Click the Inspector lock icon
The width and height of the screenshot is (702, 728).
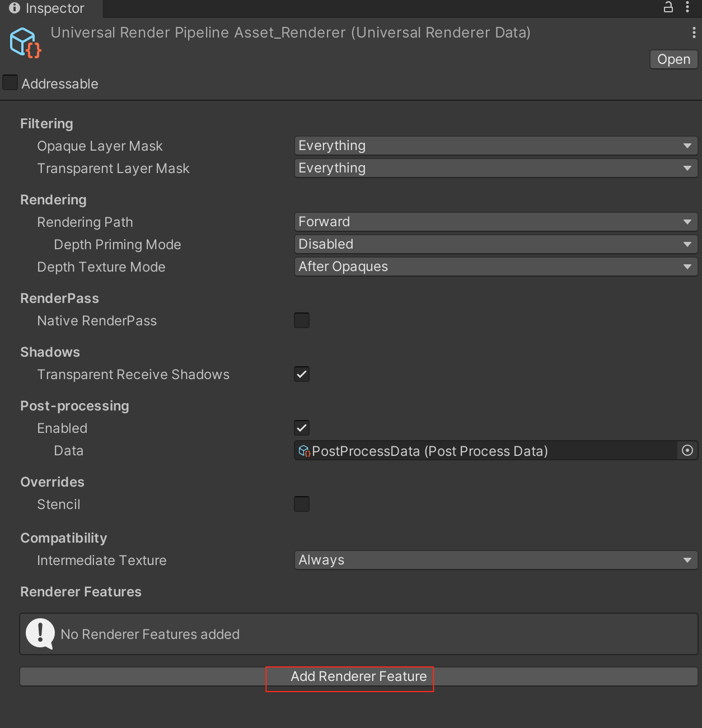pos(668,7)
